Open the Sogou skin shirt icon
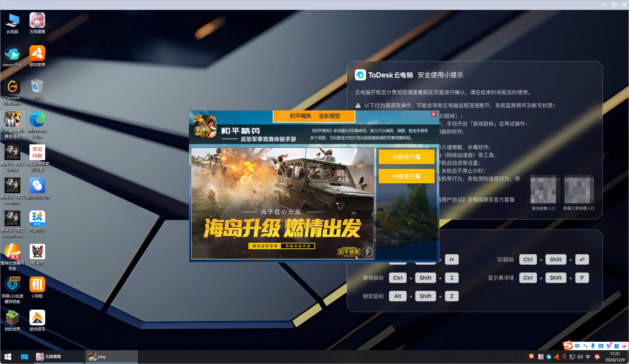 pyautogui.click(x=609, y=346)
